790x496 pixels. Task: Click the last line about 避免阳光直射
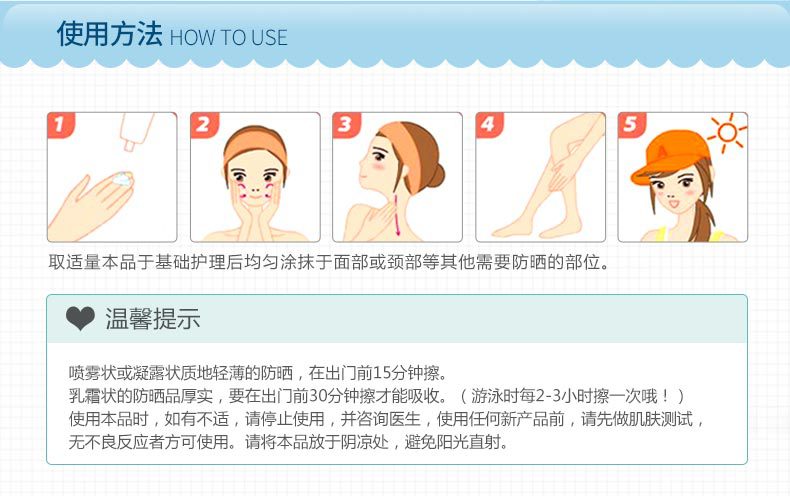(x=289, y=442)
